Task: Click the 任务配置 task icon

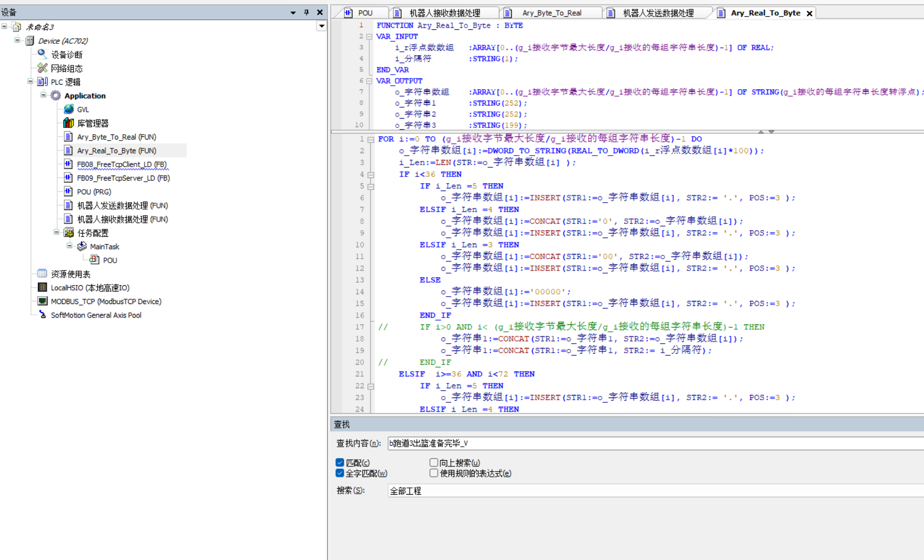Action: [x=69, y=232]
